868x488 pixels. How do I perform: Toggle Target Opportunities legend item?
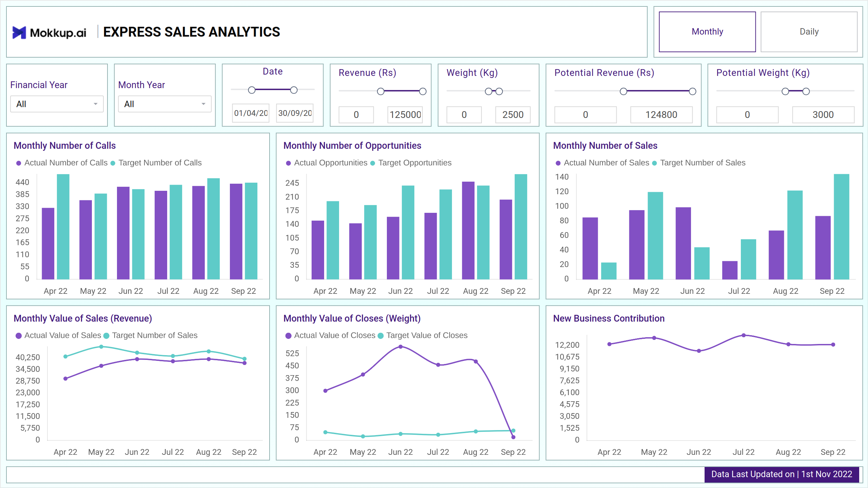[411, 163]
